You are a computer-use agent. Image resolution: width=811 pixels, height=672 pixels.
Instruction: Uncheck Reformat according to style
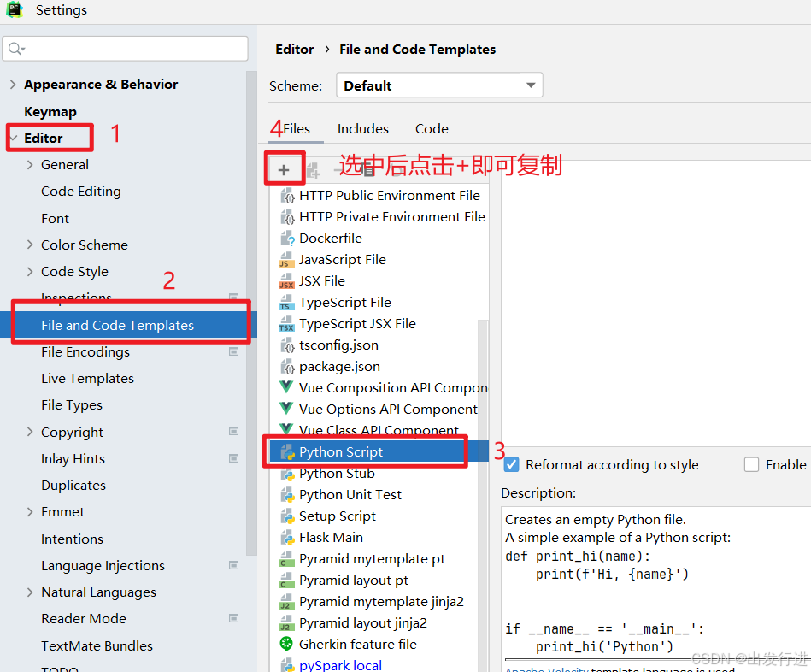pos(511,464)
